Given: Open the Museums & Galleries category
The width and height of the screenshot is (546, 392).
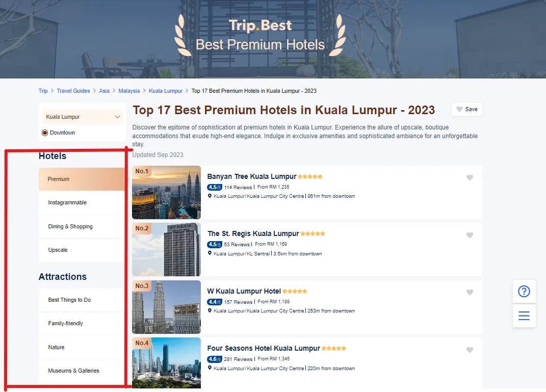Looking at the screenshot, I should (x=73, y=371).
